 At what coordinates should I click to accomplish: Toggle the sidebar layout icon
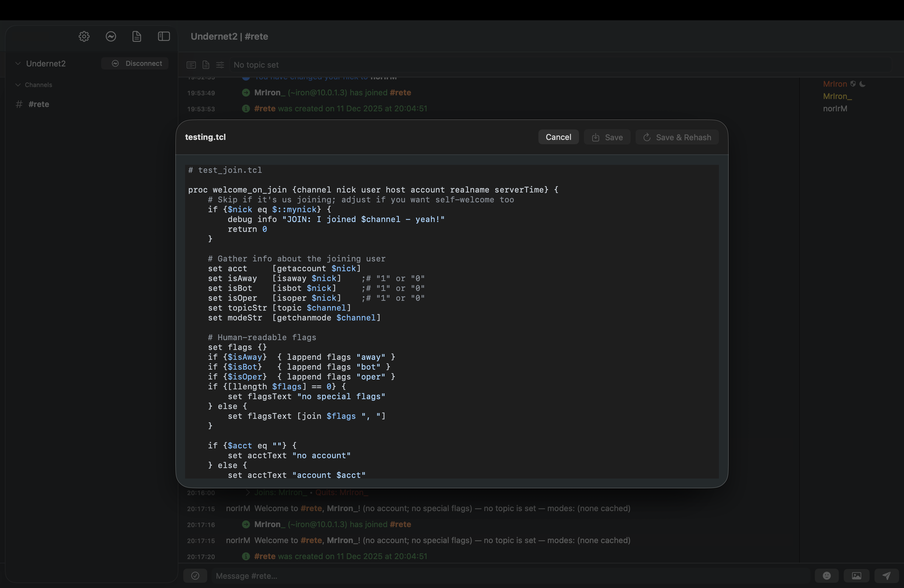[x=163, y=36]
